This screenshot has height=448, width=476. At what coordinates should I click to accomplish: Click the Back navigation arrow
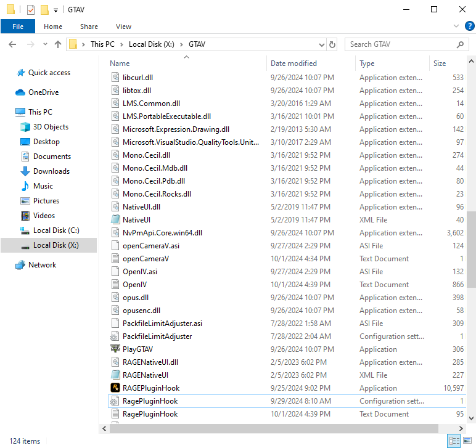coord(13,44)
